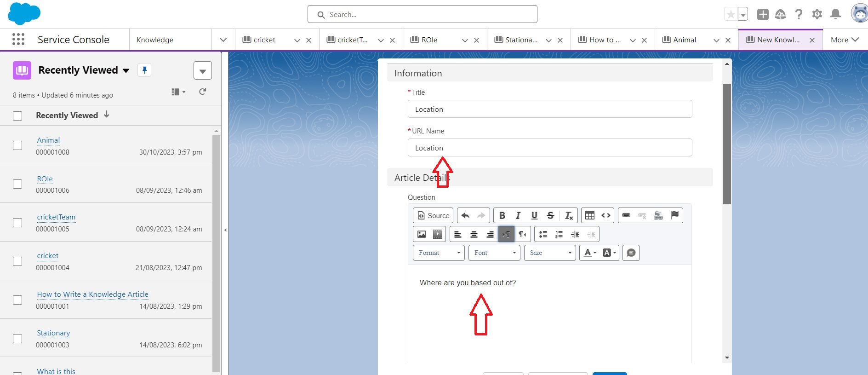The width and height of the screenshot is (868, 375).
Task: Apply Italic formatting in editor
Action: pos(518,215)
